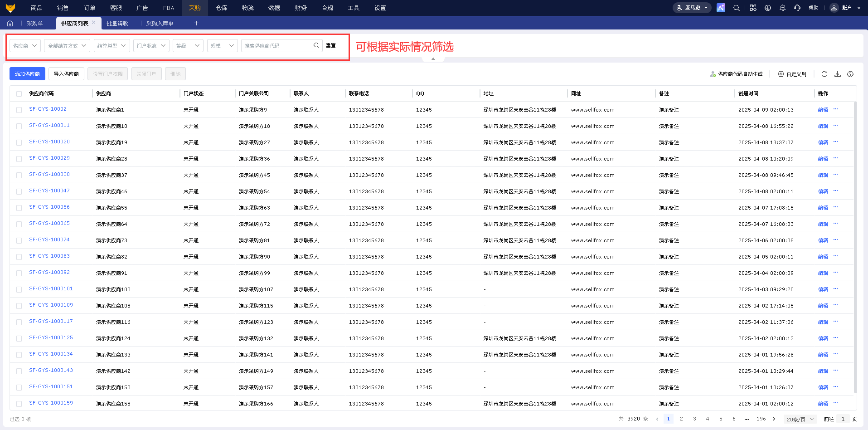
Task: Click the search icon in supplier code field
Action: (316, 45)
